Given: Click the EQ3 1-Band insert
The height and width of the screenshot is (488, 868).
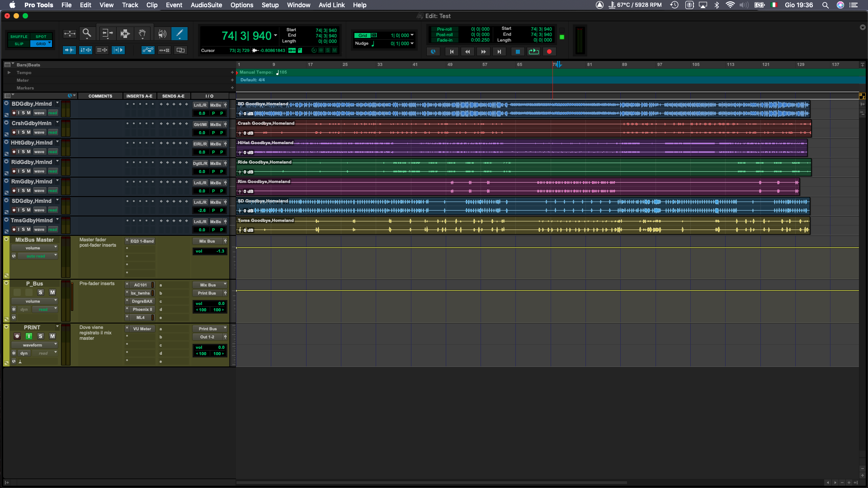Looking at the screenshot, I should [x=142, y=241].
